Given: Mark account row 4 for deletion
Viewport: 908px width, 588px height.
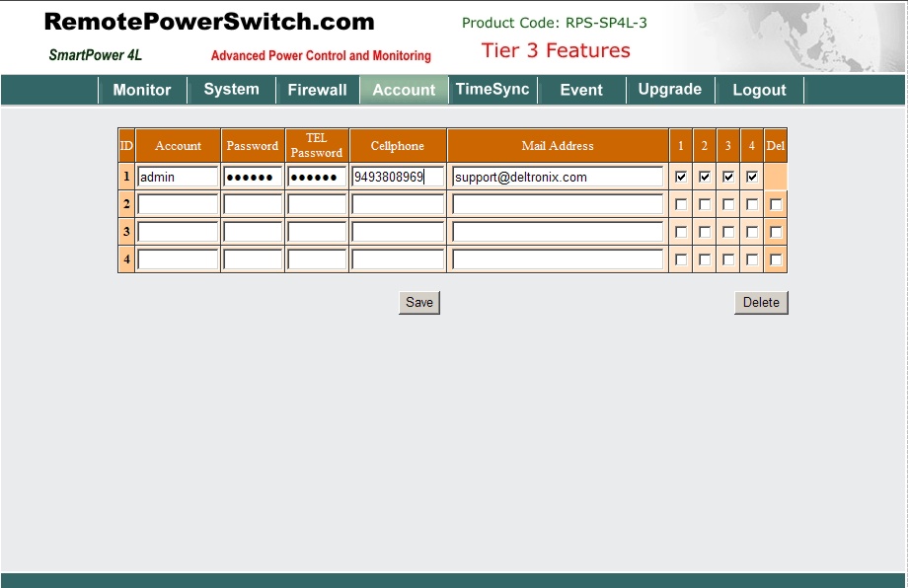Looking at the screenshot, I should point(776,259).
